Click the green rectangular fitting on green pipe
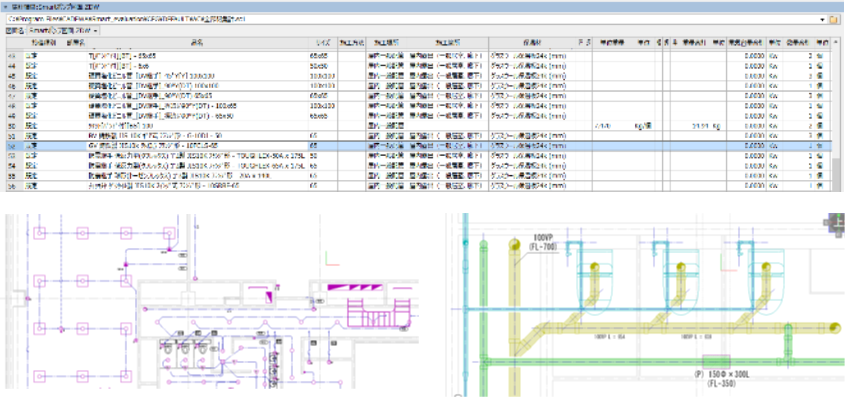Screen dimensions: 845x397 (717, 361)
